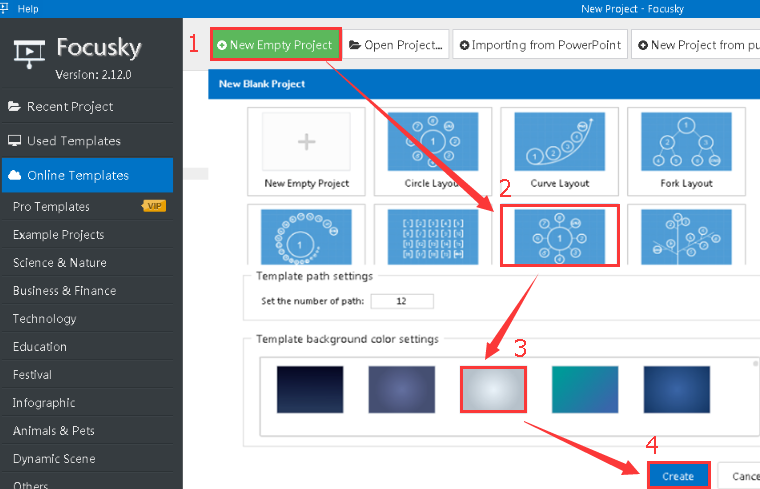Choose the purple-blue radial background swatch
The height and width of the screenshot is (489, 760).
(x=401, y=389)
